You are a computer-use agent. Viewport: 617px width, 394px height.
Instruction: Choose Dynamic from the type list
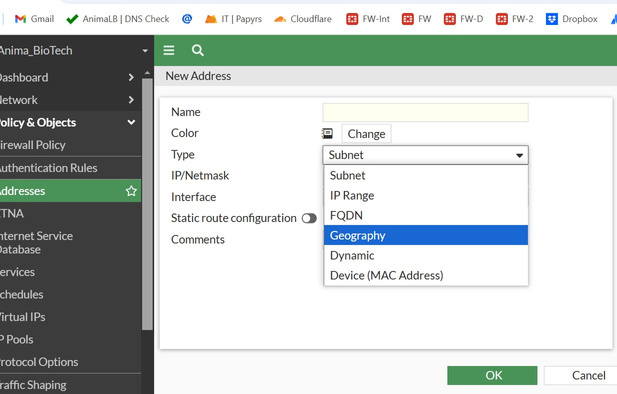pyautogui.click(x=426, y=255)
